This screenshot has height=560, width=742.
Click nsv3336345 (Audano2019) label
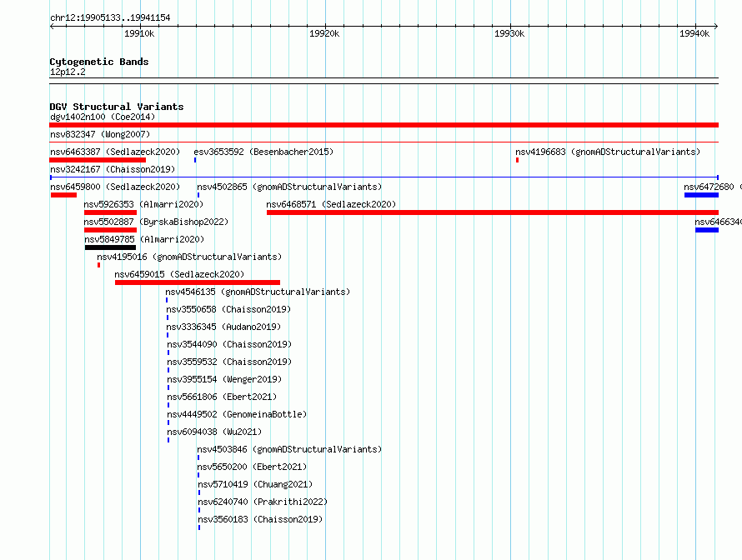[x=223, y=327]
